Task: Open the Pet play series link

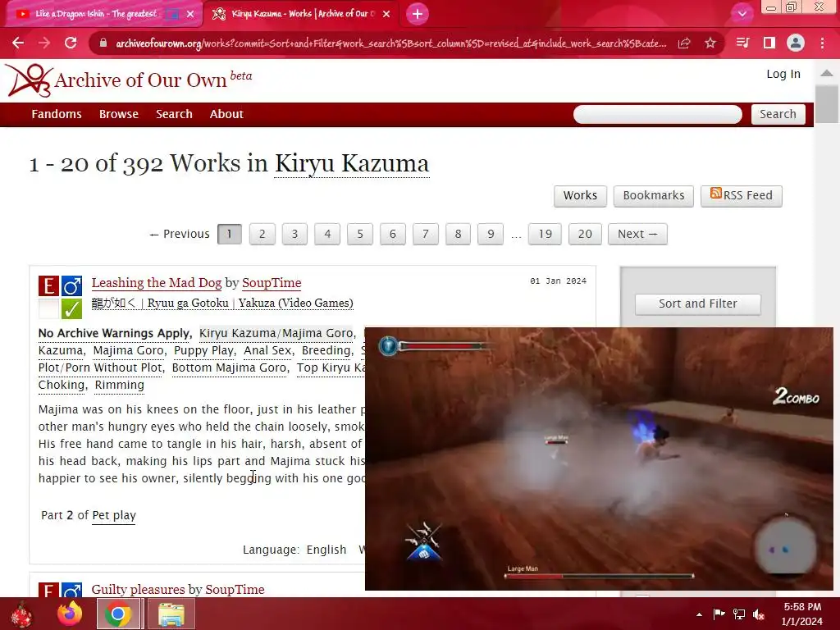Action: click(114, 515)
